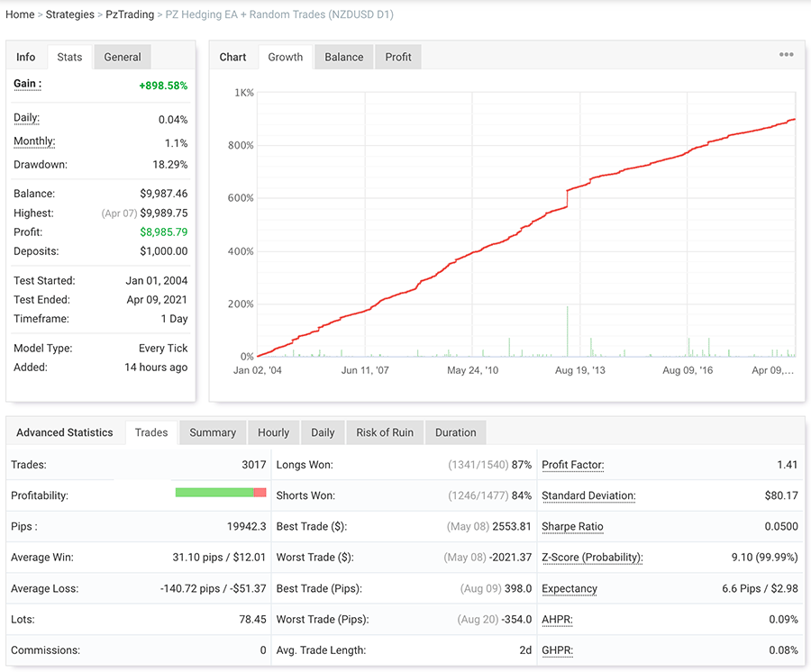The width and height of the screenshot is (811, 672).
Task: Click the Aug 09, '16 axis label
Action: [x=688, y=370]
